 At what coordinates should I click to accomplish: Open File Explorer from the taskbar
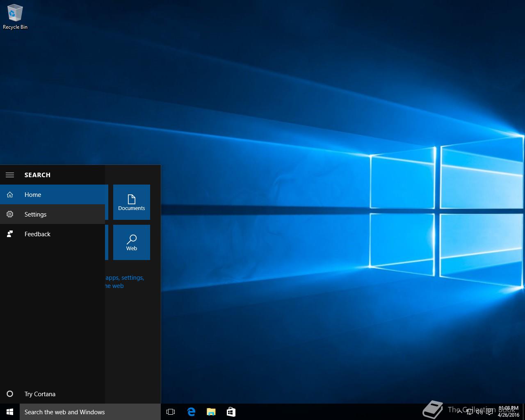(x=211, y=412)
